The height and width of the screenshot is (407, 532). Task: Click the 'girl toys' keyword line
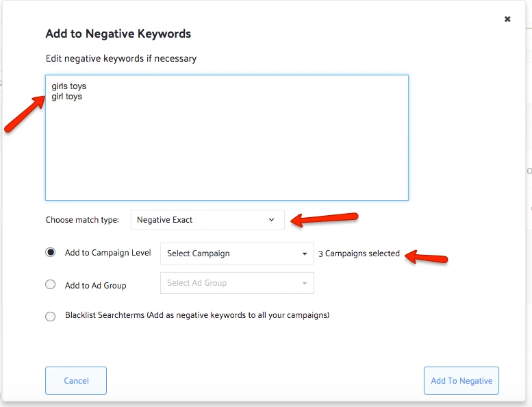[x=67, y=97]
